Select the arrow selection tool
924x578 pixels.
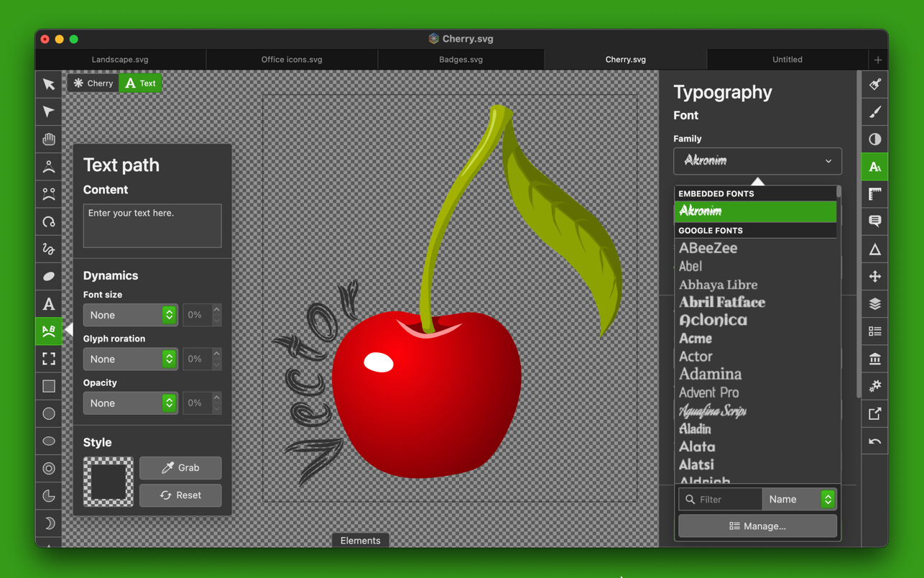point(49,85)
